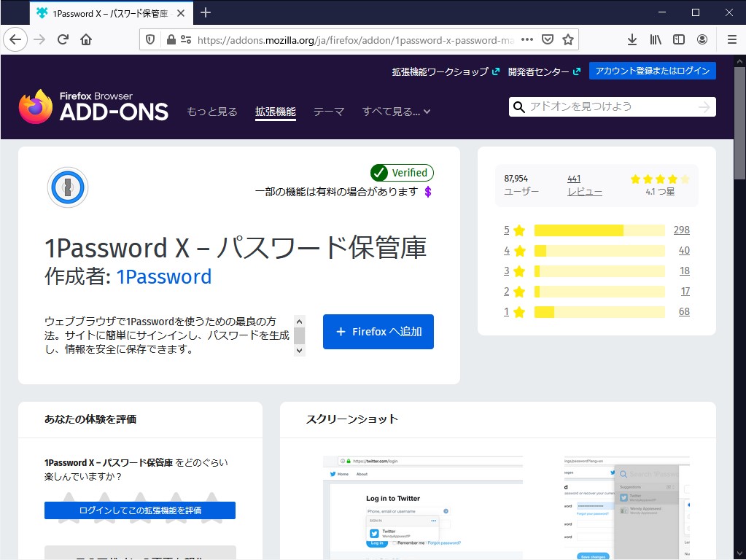746x560 pixels.
Task: Open the sidebar panel icon
Action: [679, 39]
